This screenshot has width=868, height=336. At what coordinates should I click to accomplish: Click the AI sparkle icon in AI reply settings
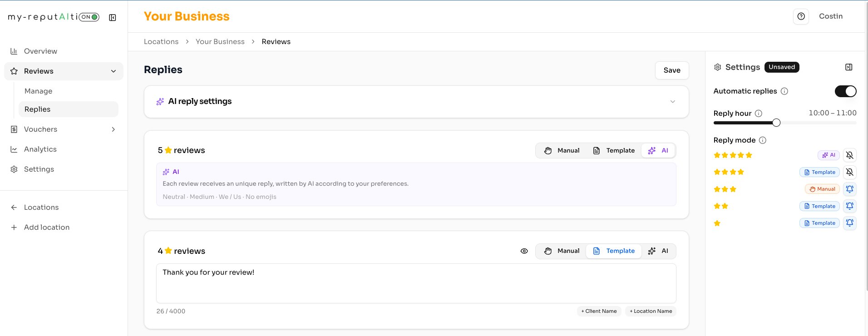[160, 102]
